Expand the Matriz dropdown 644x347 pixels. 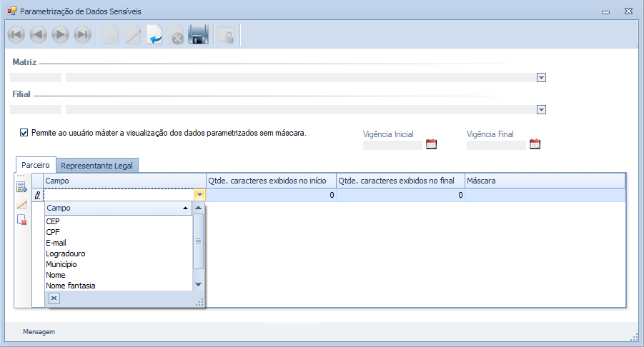coord(541,78)
